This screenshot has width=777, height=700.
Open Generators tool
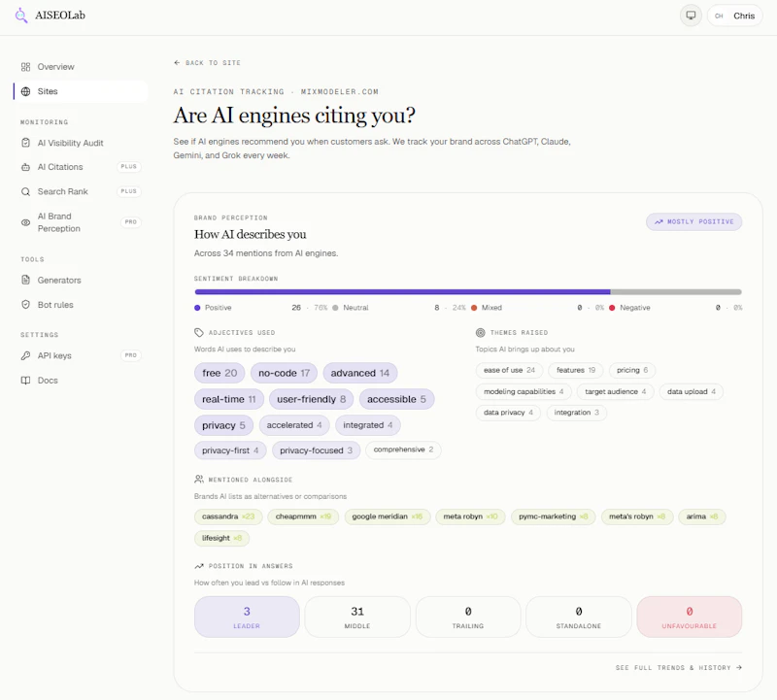pyautogui.click(x=81, y=280)
